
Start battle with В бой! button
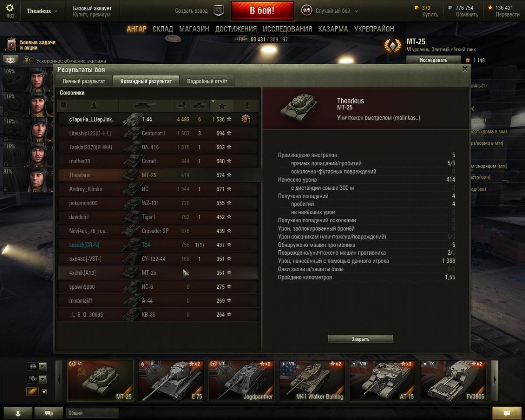pos(262,11)
